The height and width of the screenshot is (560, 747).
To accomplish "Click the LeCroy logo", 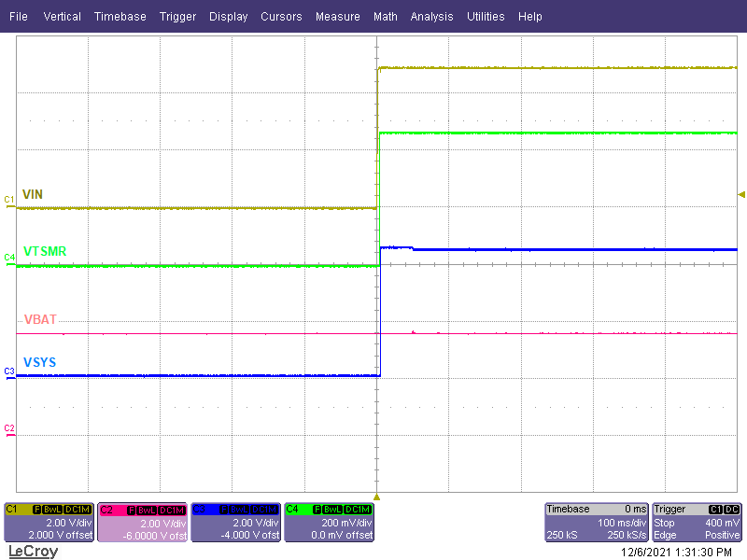I will tap(33, 552).
